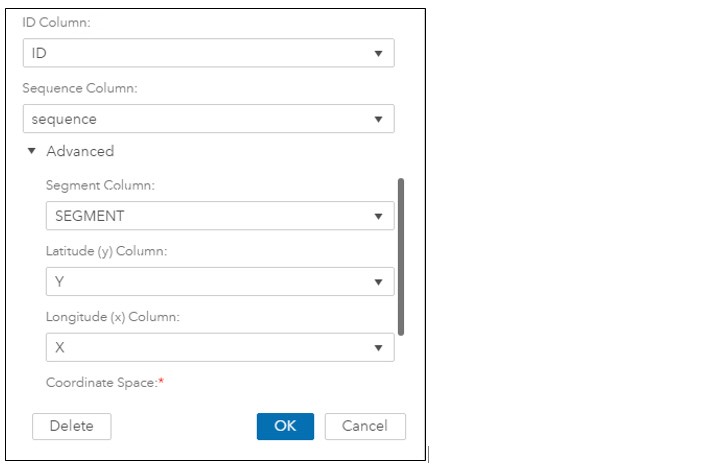Viewport: 713px width, 467px height.
Task: Open the combo box showing Y
Action: click(220, 282)
